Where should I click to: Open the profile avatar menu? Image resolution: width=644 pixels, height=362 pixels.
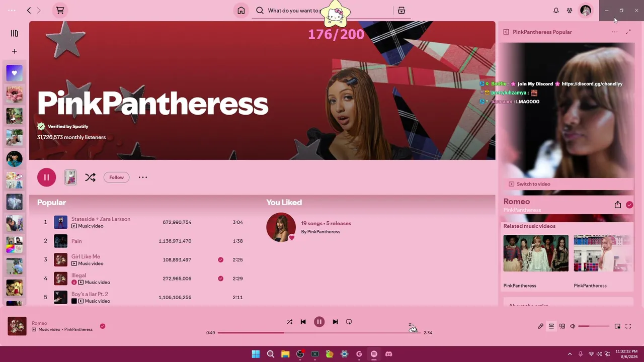586,11
